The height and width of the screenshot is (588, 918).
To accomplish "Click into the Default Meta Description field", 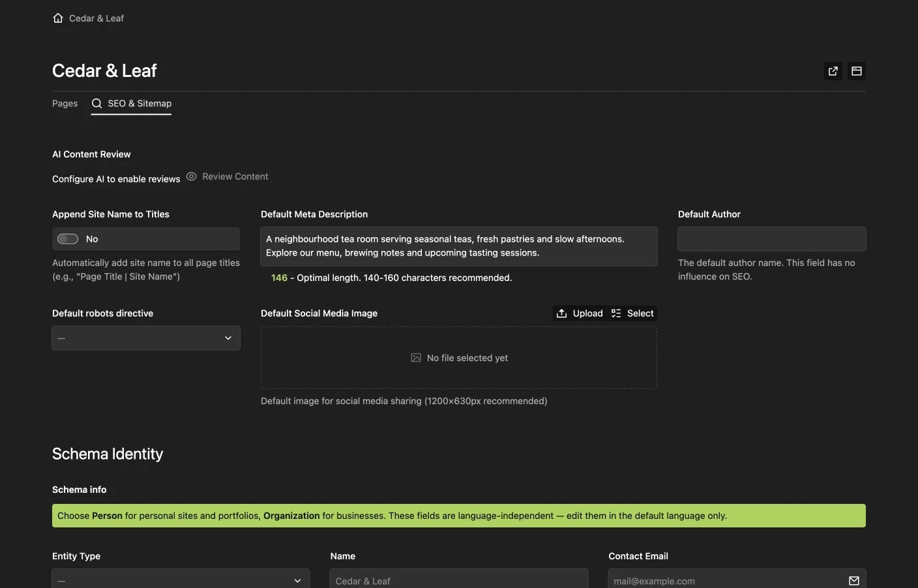I will (459, 246).
